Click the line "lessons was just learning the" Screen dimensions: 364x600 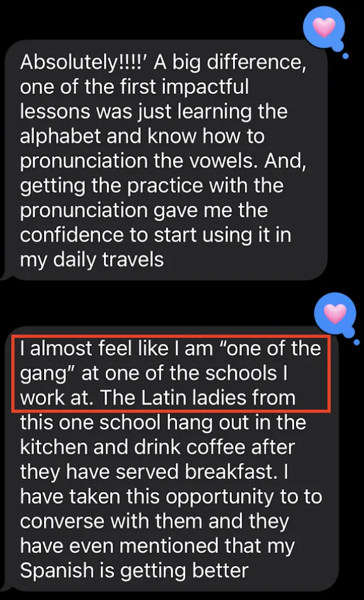click(154, 112)
